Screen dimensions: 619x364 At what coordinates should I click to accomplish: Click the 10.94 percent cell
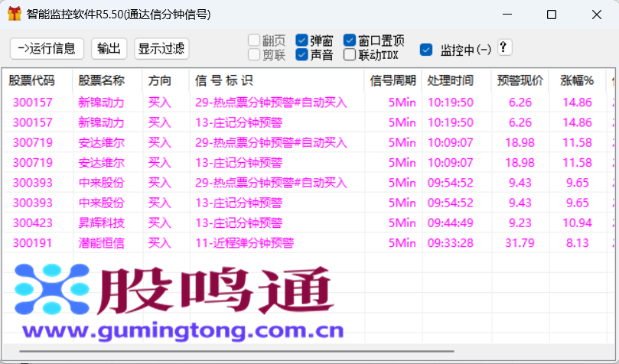[577, 223]
